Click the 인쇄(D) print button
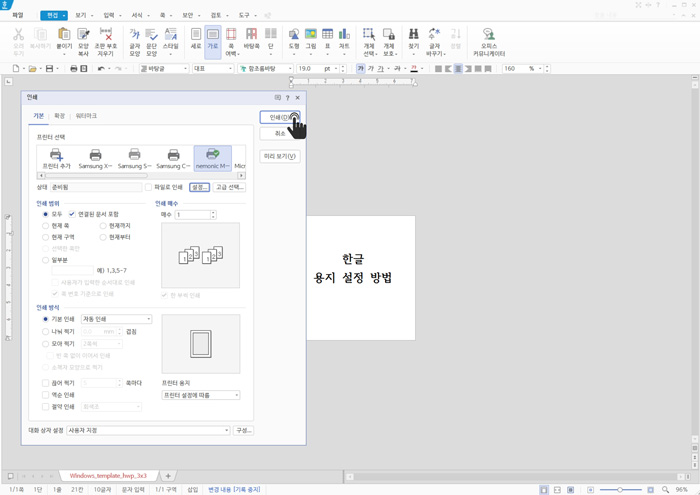This screenshot has height=495, width=700. click(280, 117)
